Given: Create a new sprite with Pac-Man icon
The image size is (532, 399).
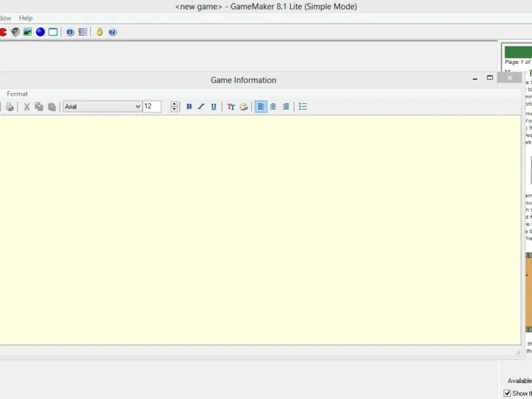Looking at the screenshot, I should coord(3,32).
